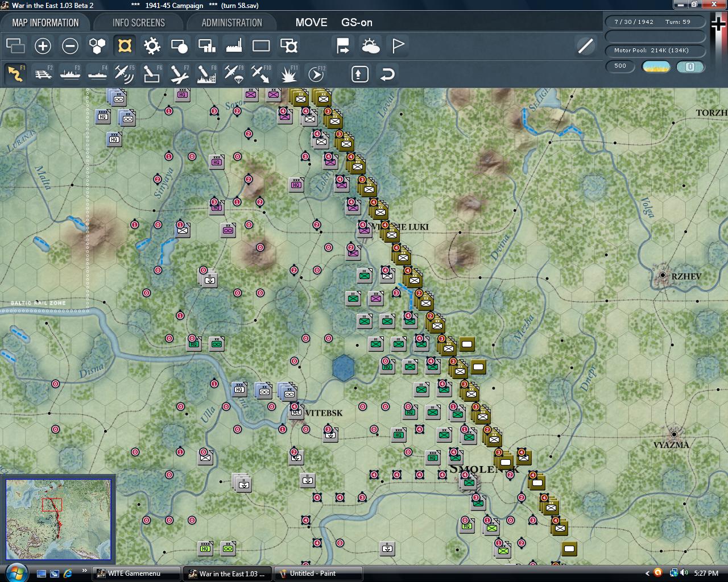The height and width of the screenshot is (582, 728).
Task: Click the zoom in plus icon
Action: [x=43, y=45]
